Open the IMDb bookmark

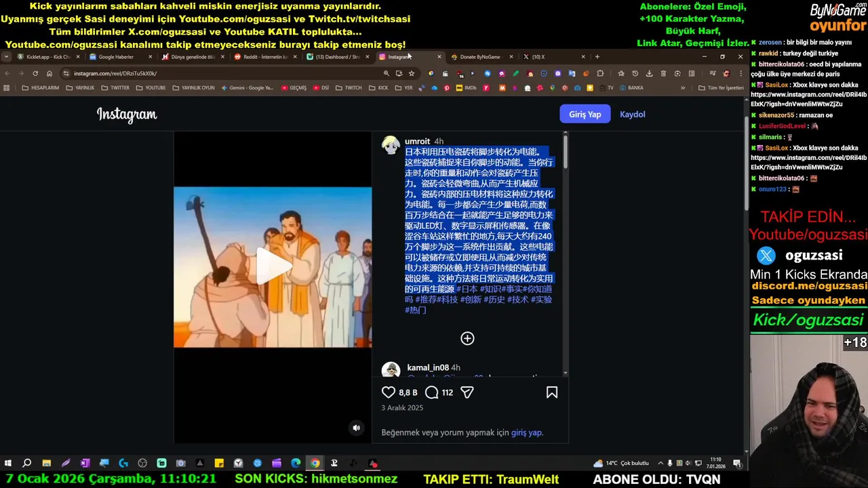467,87
